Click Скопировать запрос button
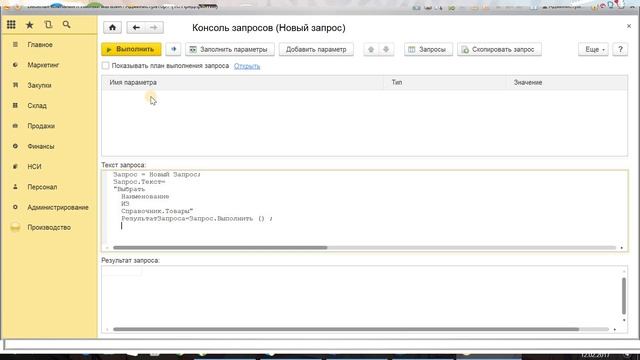Viewport: 640px width, 360px height. click(x=499, y=49)
